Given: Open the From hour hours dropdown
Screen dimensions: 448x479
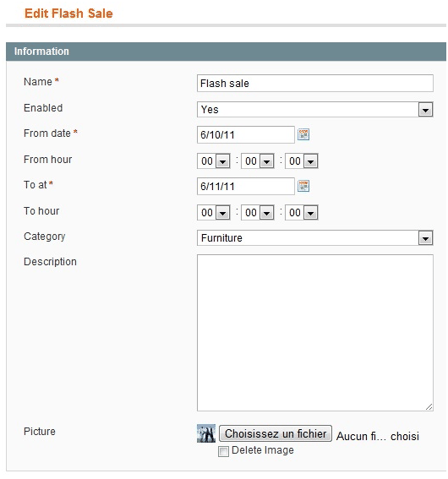Looking at the screenshot, I should [214, 161].
